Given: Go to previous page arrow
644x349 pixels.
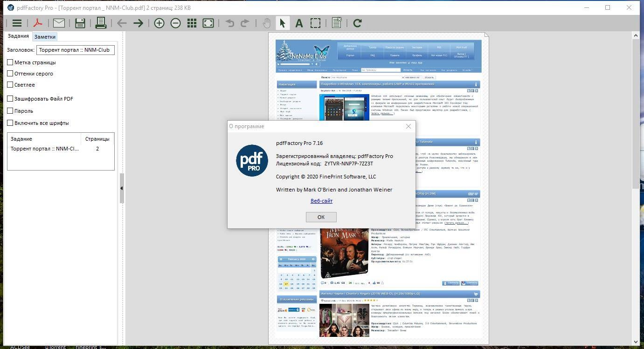Looking at the screenshot, I should tap(122, 23).
